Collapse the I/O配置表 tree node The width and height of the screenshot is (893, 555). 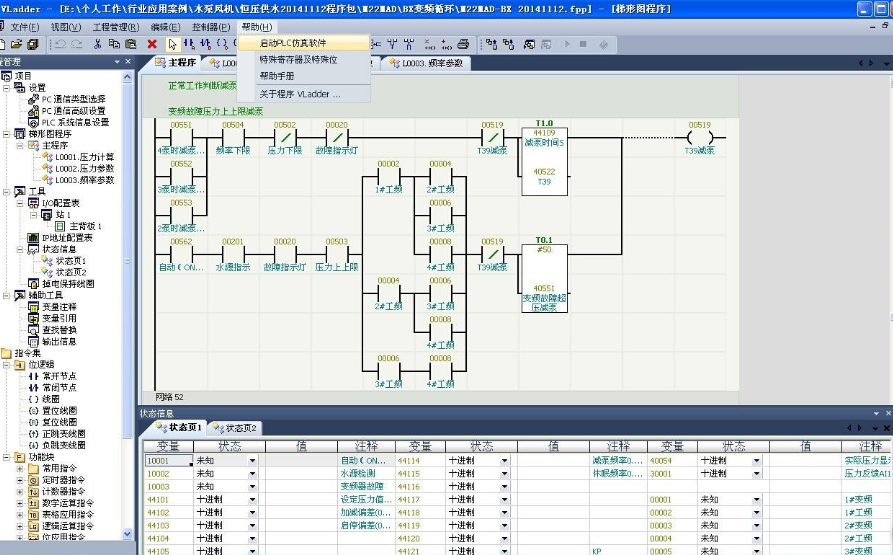(20, 203)
